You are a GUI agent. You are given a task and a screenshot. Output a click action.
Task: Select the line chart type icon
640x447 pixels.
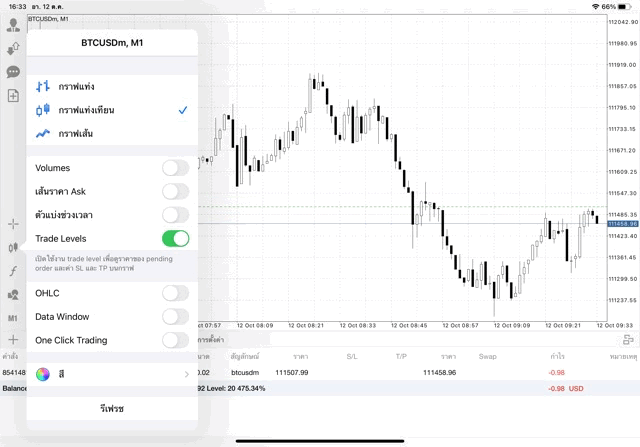(43, 133)
